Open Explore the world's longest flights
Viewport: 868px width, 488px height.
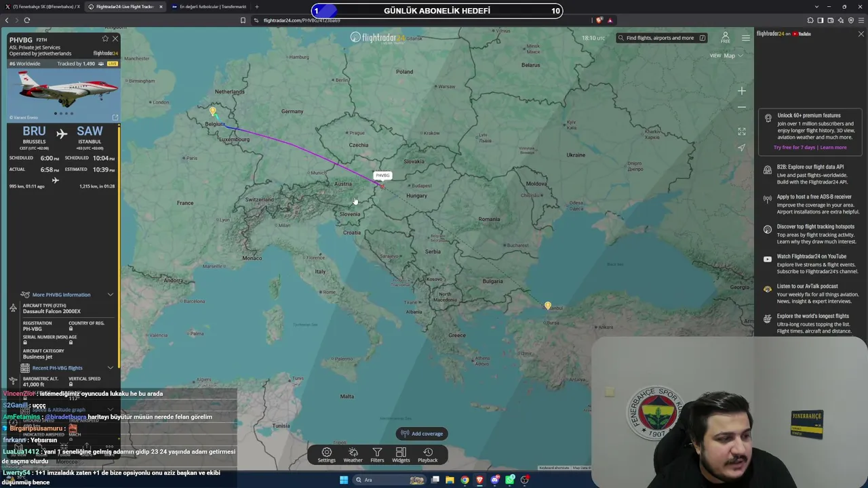(810, 323)
